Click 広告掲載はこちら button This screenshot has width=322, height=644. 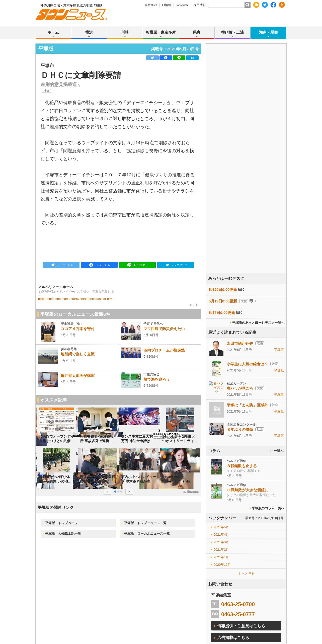[x=246, y=637]
